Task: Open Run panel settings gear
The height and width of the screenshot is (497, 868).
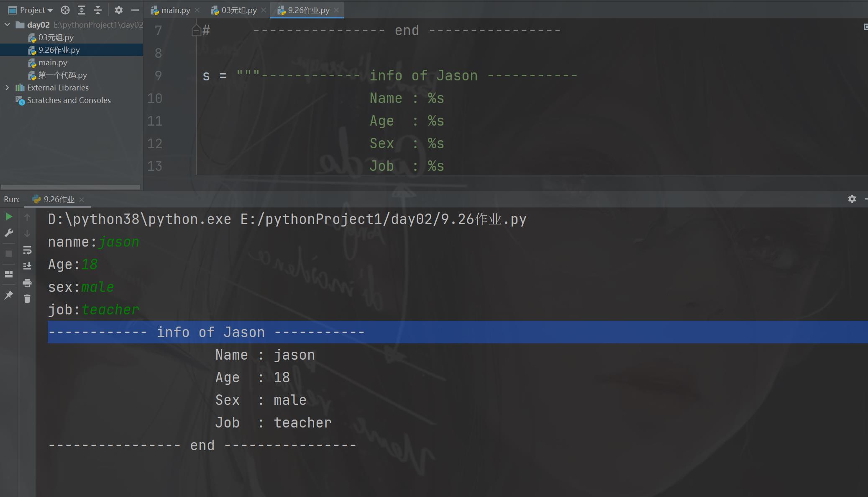Action: pyautogui.click(x=852, y=199)
